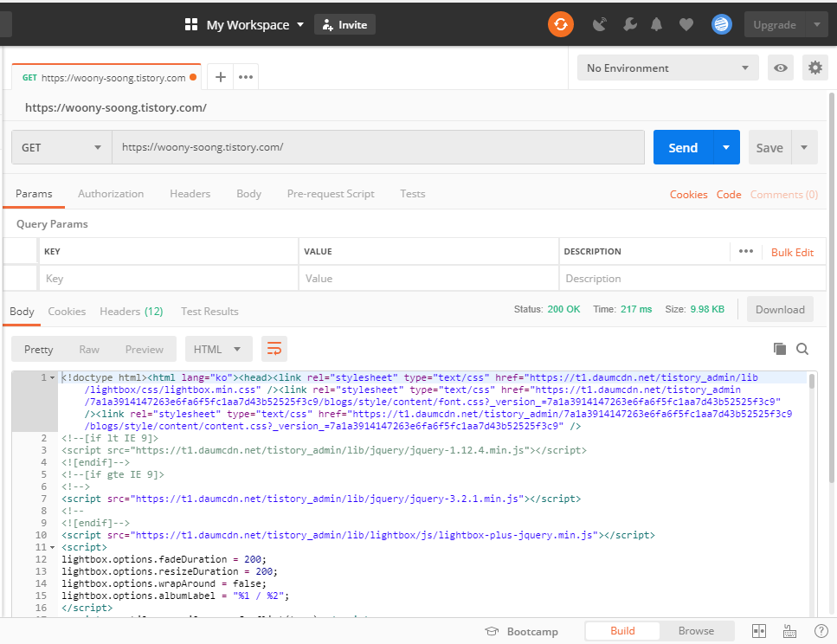This screenshot has width=837, height=644.
Task: Search within the response body
Action: coord(802,349)
